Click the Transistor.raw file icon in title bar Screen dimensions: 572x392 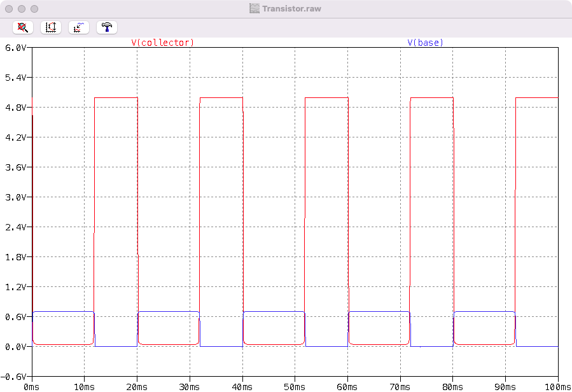pyautogui.click(x=255, y=8)
